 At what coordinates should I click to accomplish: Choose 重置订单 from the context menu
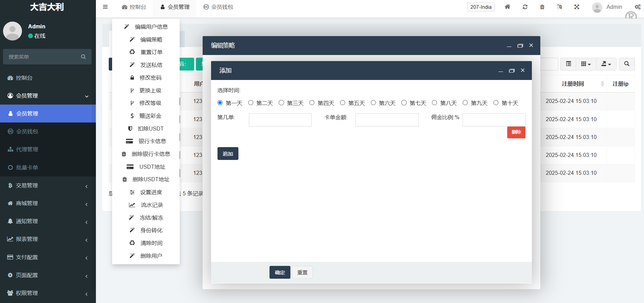click(151, 52)
